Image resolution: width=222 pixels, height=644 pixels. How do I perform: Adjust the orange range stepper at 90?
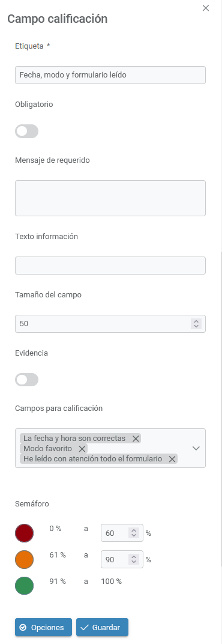click(x=134, y=559)
